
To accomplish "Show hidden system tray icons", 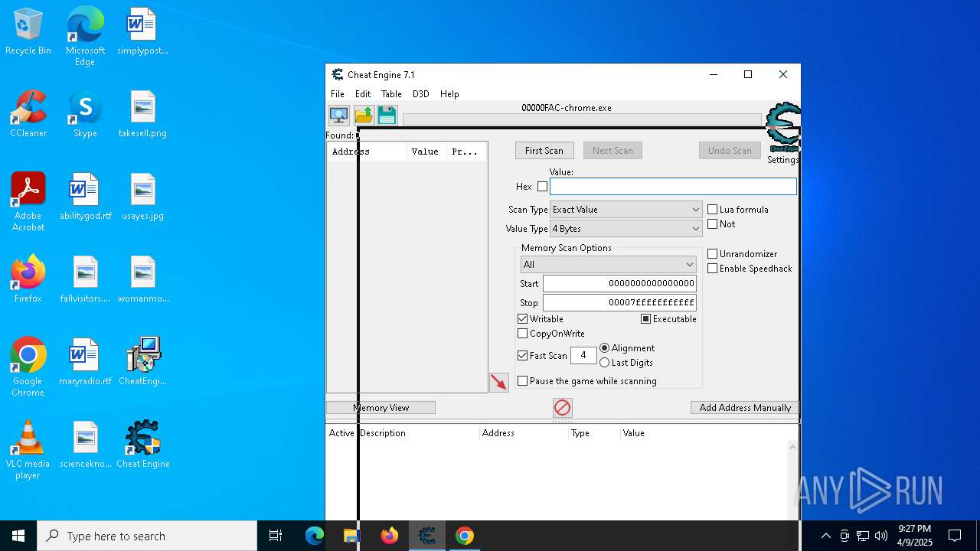I will 825,536.
